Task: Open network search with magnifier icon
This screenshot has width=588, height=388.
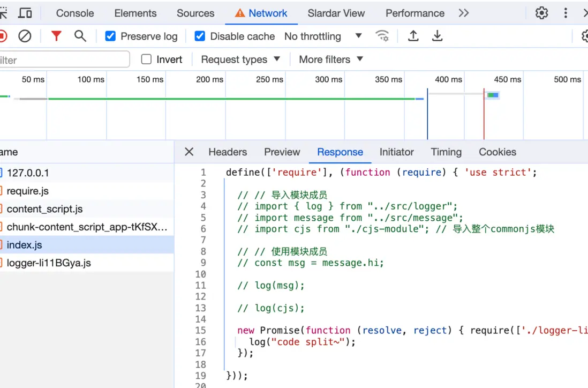Action: 80,36
